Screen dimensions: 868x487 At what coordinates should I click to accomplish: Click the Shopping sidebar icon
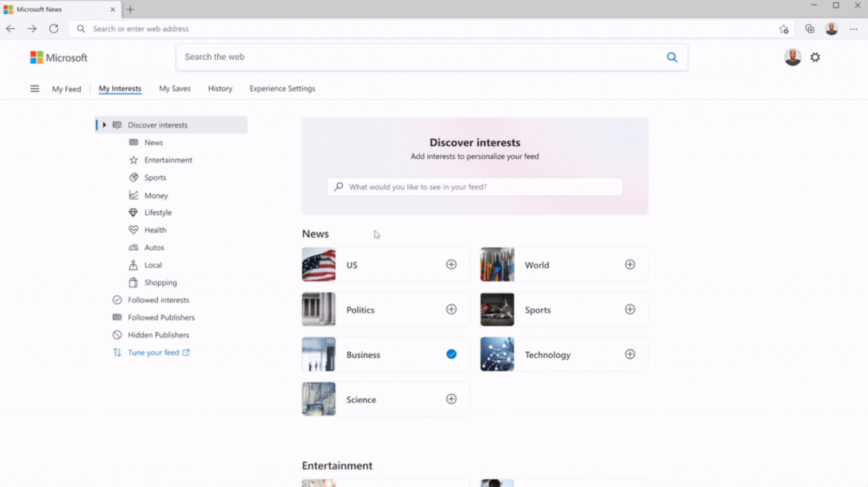134,282
